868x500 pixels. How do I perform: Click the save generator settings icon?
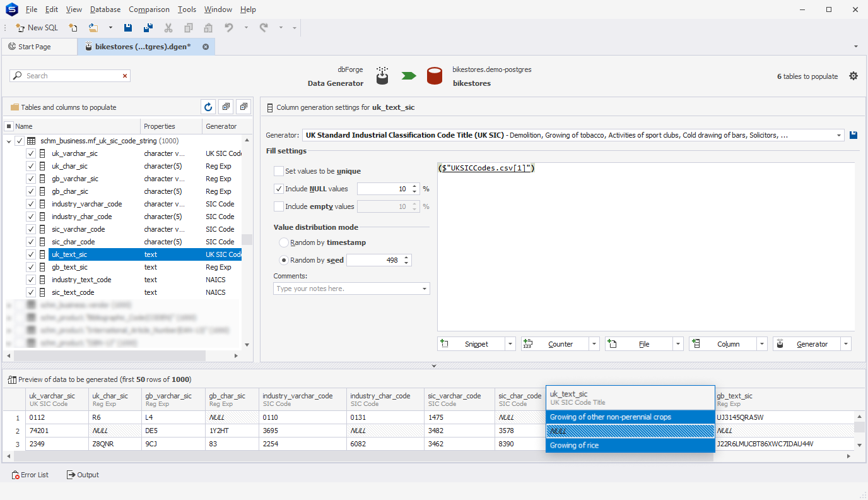coord(854,135)
